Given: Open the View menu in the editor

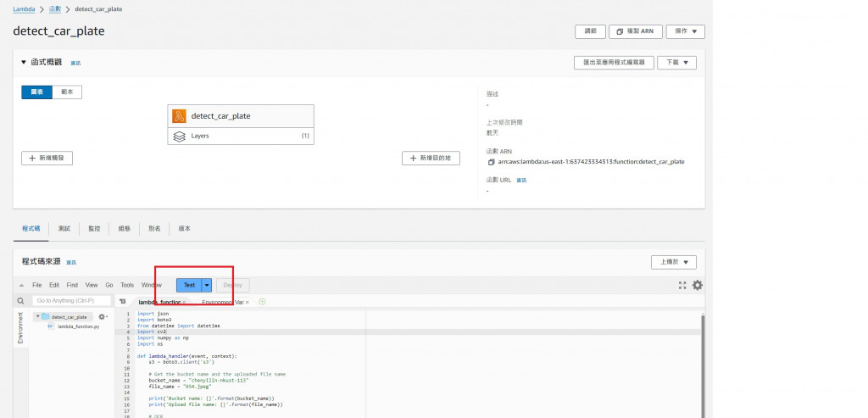Looking at the screenshot, I should 92,285.
